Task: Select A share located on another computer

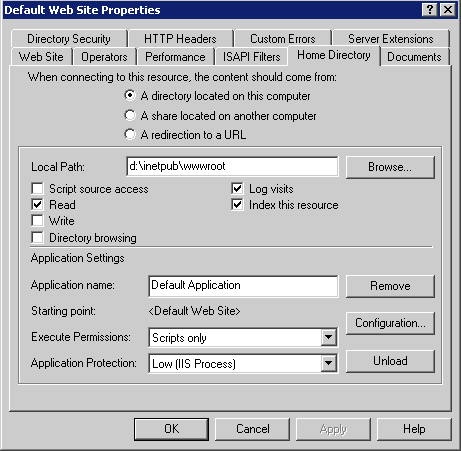Action: [130, 115]
